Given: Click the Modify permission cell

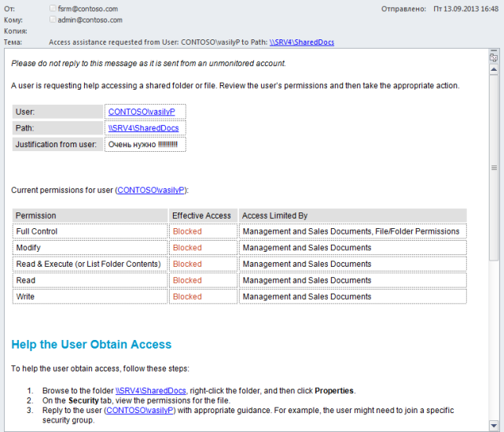Looking at the screenshot, I should click(90, 248).
